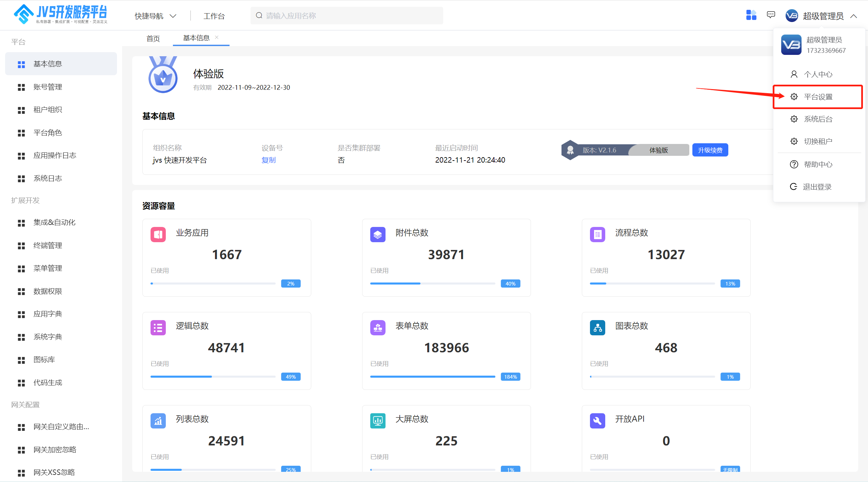Open 菜单管理 in the sidebar
The image size is (868, 482).
pyautogui.click(x=61, y=268)
